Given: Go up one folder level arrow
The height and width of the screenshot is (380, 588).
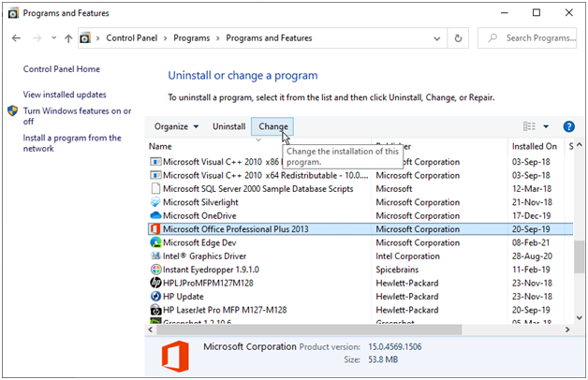Looking at the screenshot, I should point(68,38).
